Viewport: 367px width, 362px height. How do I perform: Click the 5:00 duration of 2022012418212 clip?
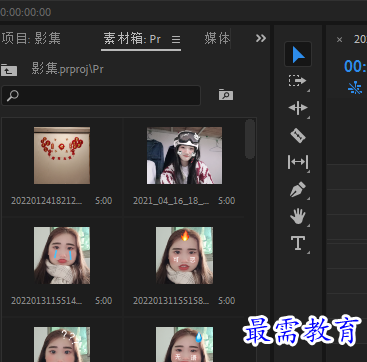tap(104, 201)
